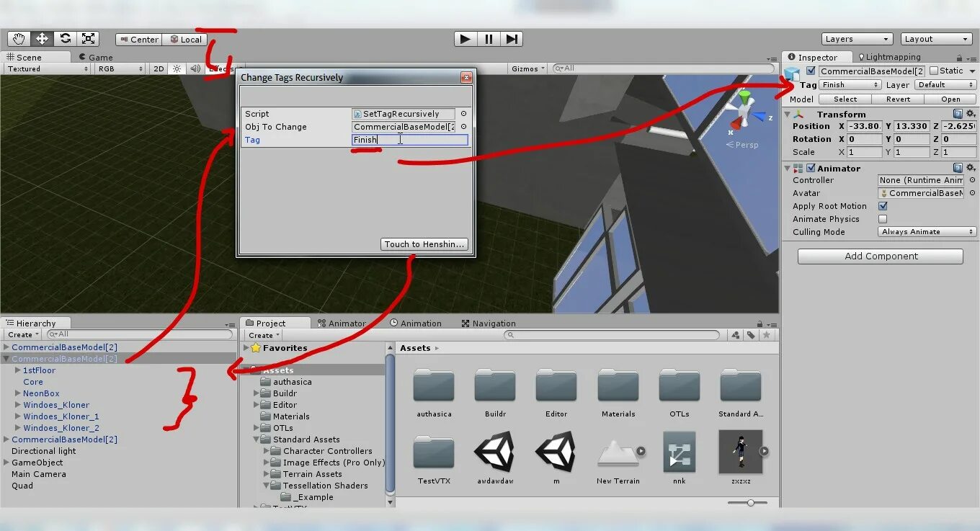Screen dimensions: 980x531
Task: Toggle 2D scene view mode
Action: (159, 69)
